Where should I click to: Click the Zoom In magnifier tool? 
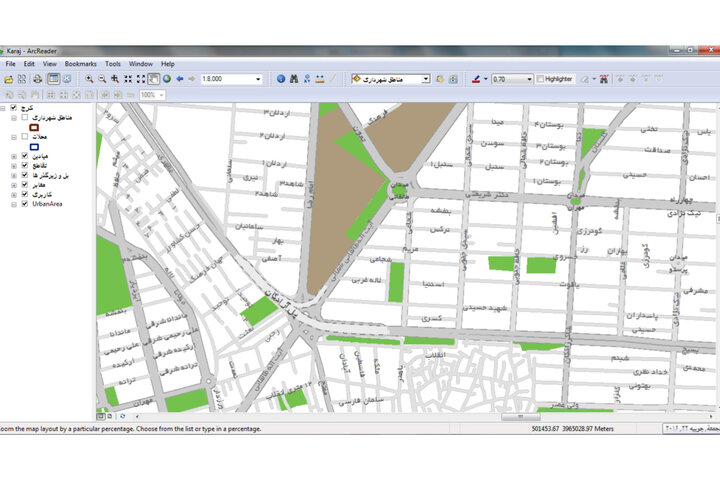pyautogui.click(x=89, y=79)
